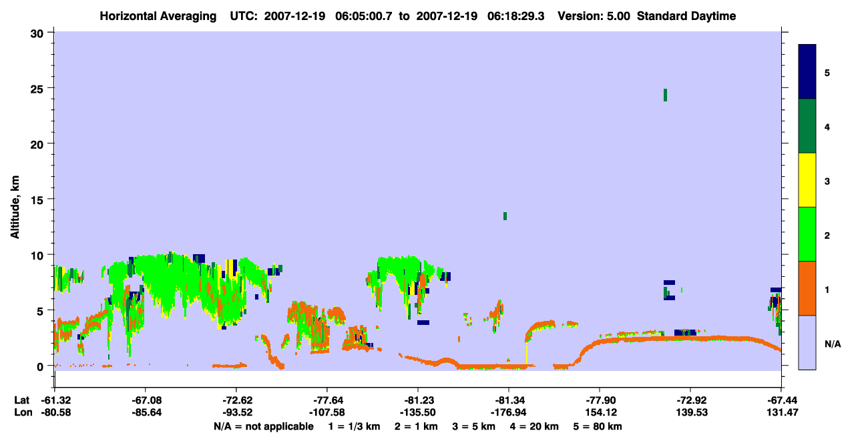Click longitude value -135.50
This screenshot has width=868, height=445.
click(x=417, y=412)
